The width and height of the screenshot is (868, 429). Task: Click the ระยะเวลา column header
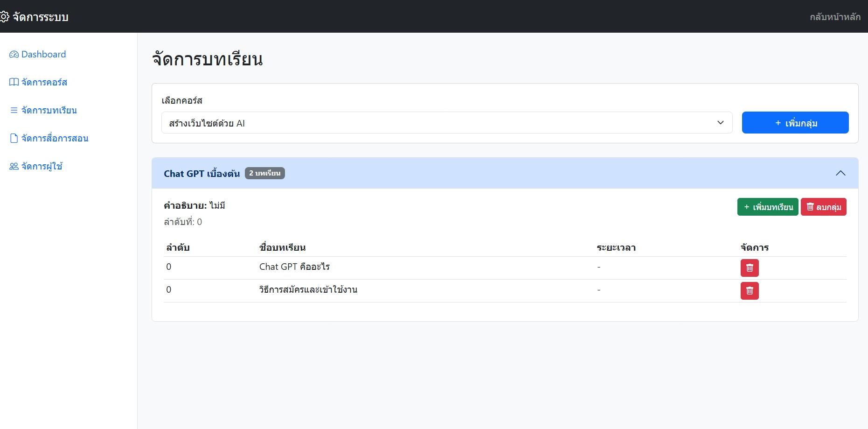coord(616,247)
